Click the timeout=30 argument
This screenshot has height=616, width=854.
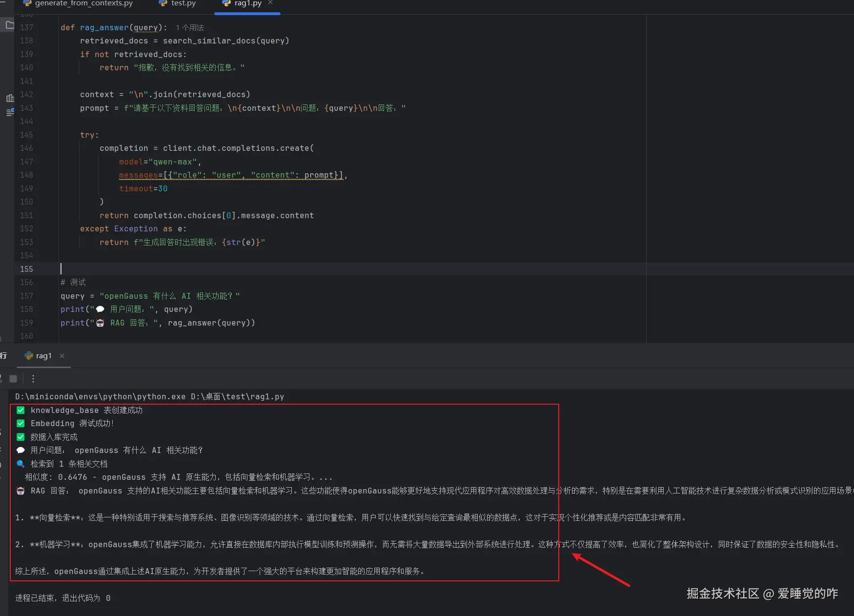coord(143,189)
